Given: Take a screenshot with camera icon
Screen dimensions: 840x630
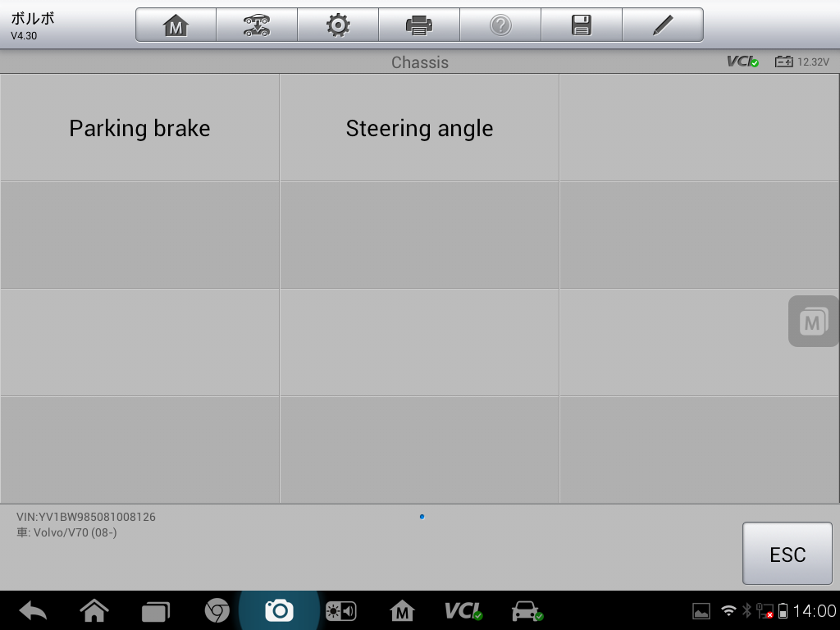Looking at the screenshot, I should tap(279, 610).
